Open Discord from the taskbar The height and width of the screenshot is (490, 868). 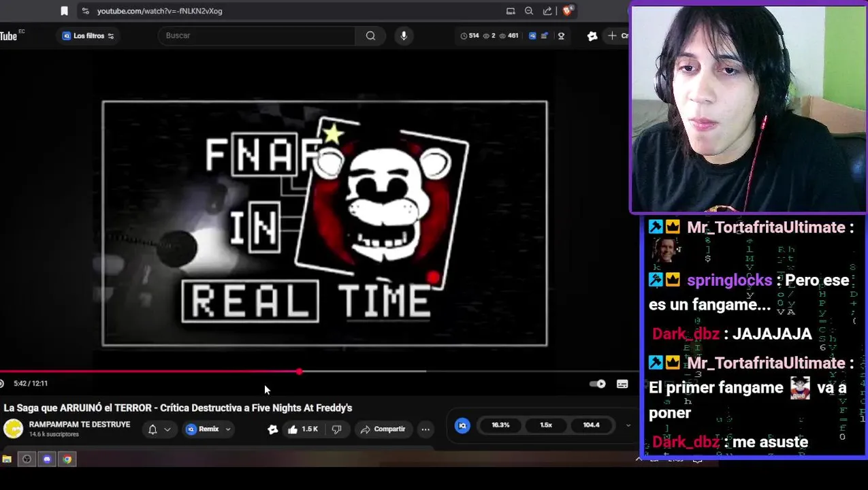(47, 459)
